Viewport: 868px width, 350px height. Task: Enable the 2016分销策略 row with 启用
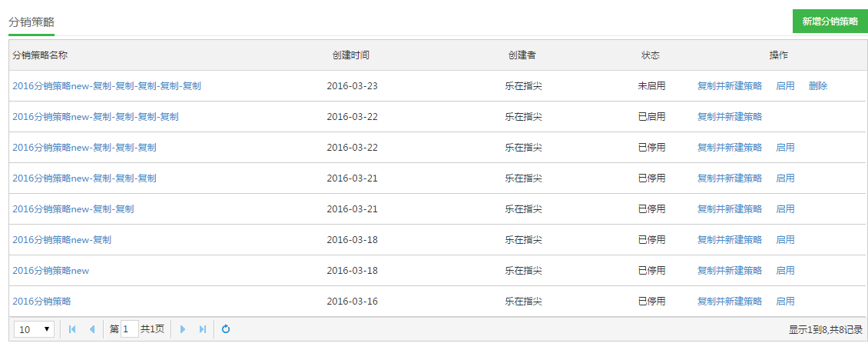tap(785, 302)
